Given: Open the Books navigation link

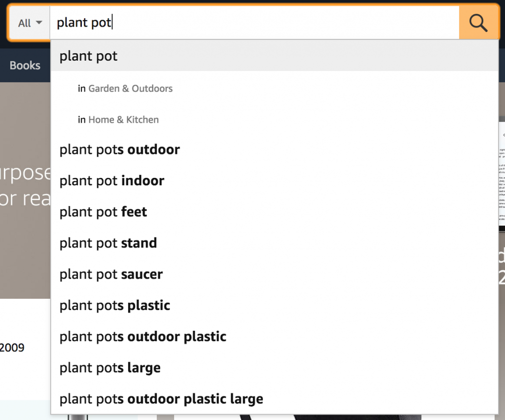Looking at the screenshot, I should click(25, 66).
